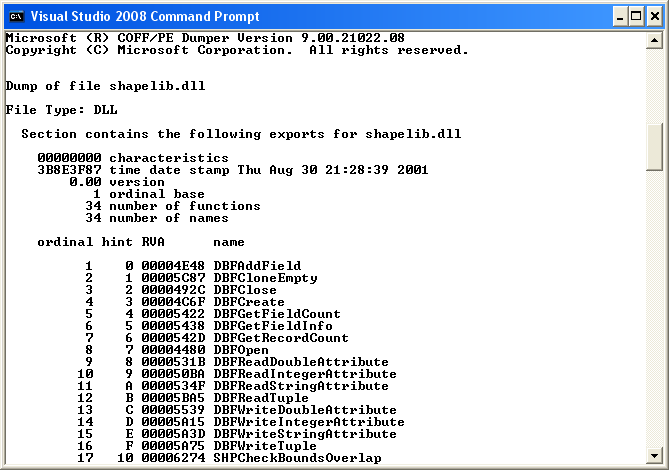Click the '34 number of names' line
The height and width of the screenshot is (470, 669).
click(x=157, y=218)
